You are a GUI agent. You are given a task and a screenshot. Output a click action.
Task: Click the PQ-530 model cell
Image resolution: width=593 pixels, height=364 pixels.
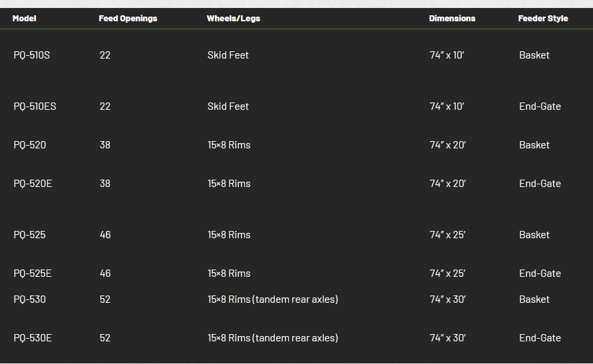tap(30, 299)
